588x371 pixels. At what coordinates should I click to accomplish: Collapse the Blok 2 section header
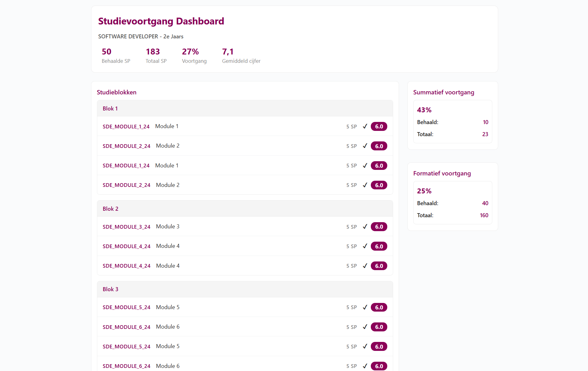coord(245,209)
